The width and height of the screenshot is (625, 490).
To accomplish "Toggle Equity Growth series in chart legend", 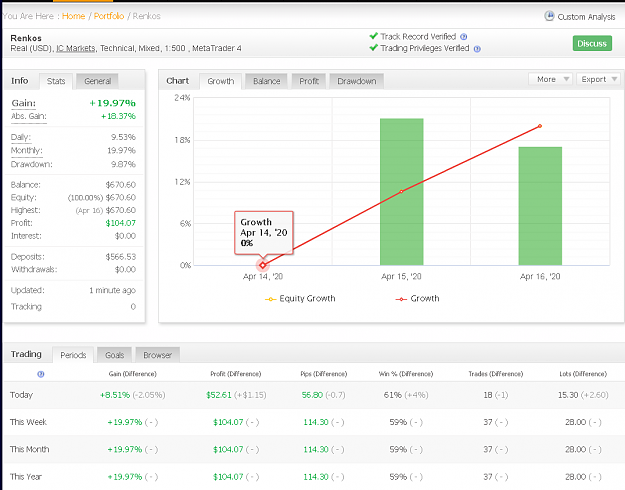I will point(300,299).
